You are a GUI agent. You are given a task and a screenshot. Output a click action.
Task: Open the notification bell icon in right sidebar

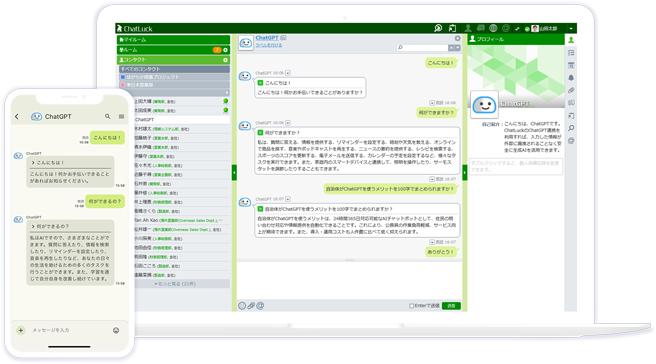pos(571,78)
